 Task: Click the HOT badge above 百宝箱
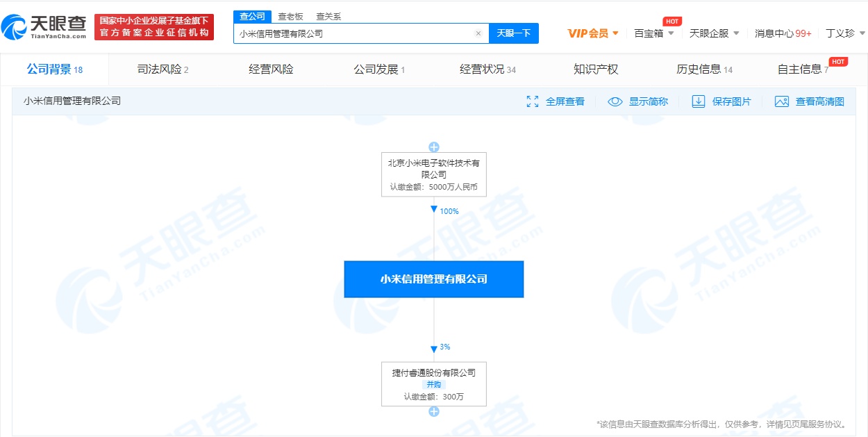(x=672, y=22)
